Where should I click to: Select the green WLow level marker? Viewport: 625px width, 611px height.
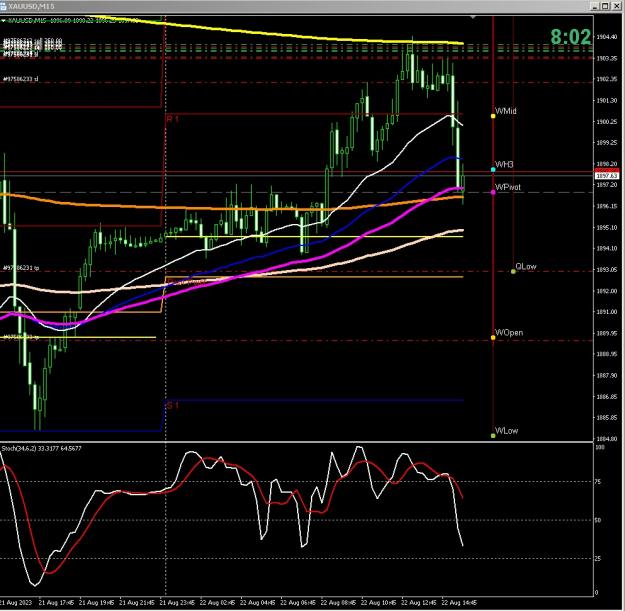493,436
